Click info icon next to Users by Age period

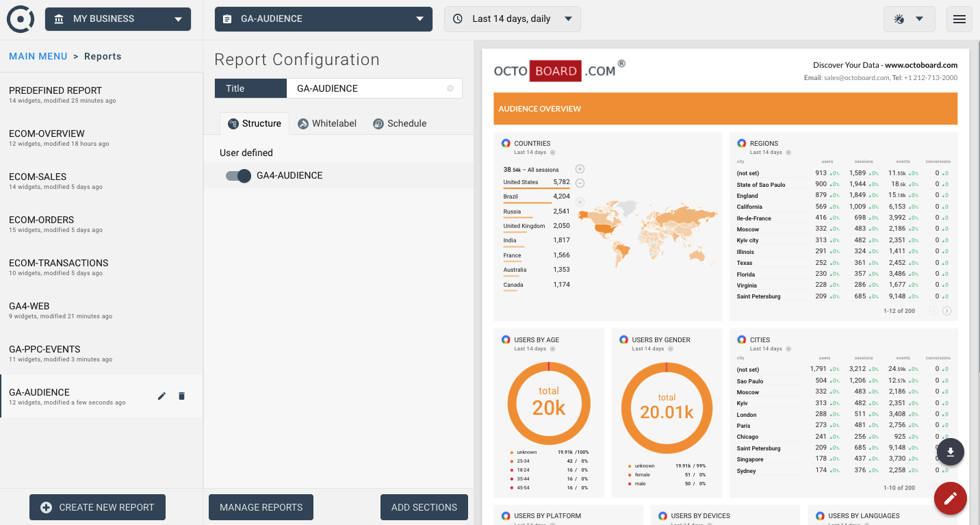click(x=553, y=349)
